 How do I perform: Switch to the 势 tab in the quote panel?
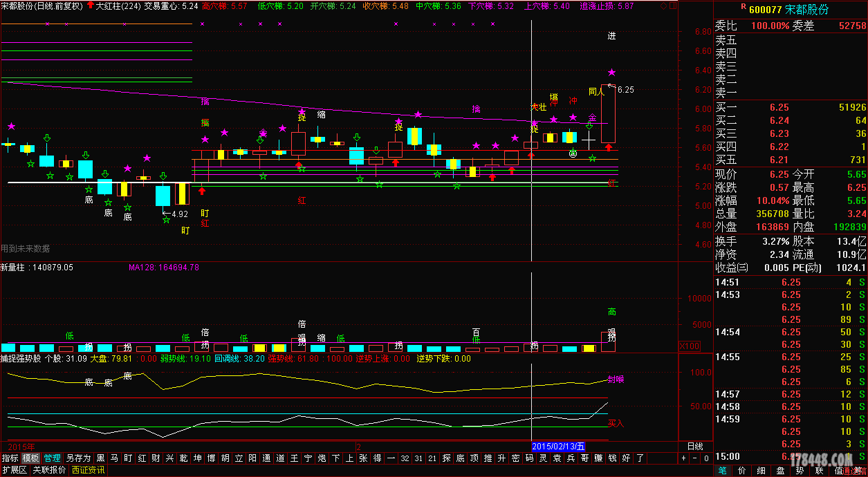tap(800, 469)
